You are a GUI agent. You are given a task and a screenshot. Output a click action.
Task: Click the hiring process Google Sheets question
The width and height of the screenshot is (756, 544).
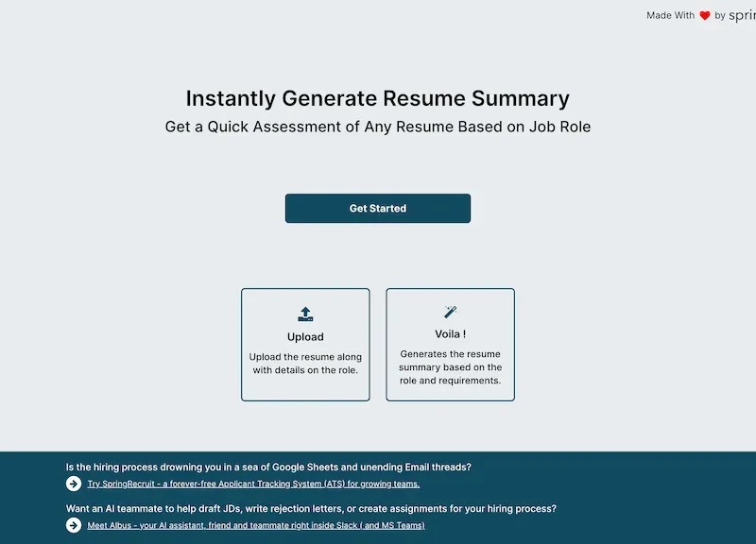click(x=268, y=467)
